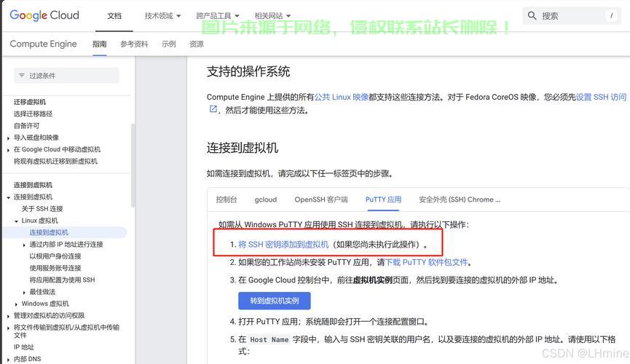
Task: Open 将现有虚拟机迁移到新虚拟机 sidebar item
Action: (x=55, y=161)
